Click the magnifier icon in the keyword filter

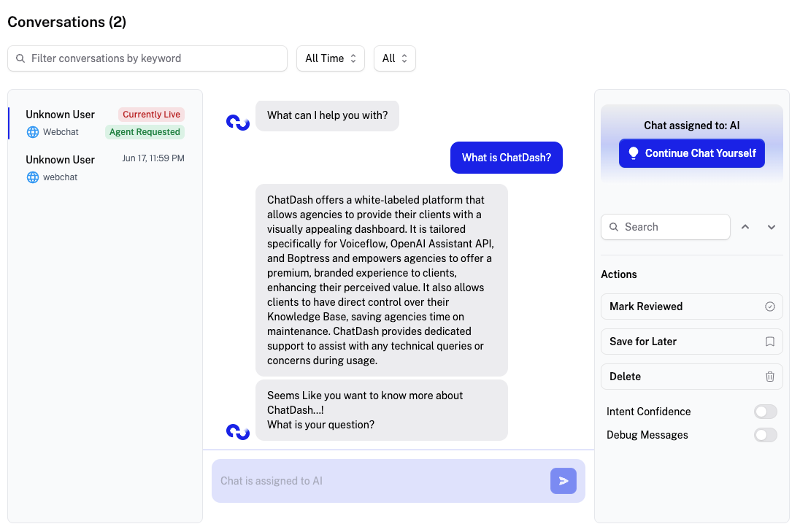coord(20,58)
